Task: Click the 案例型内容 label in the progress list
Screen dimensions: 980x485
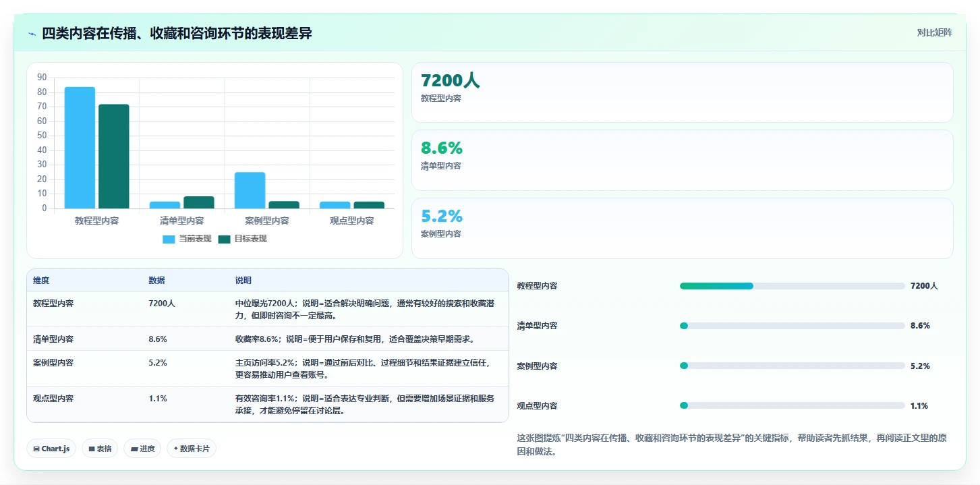Action: point(538,366)
